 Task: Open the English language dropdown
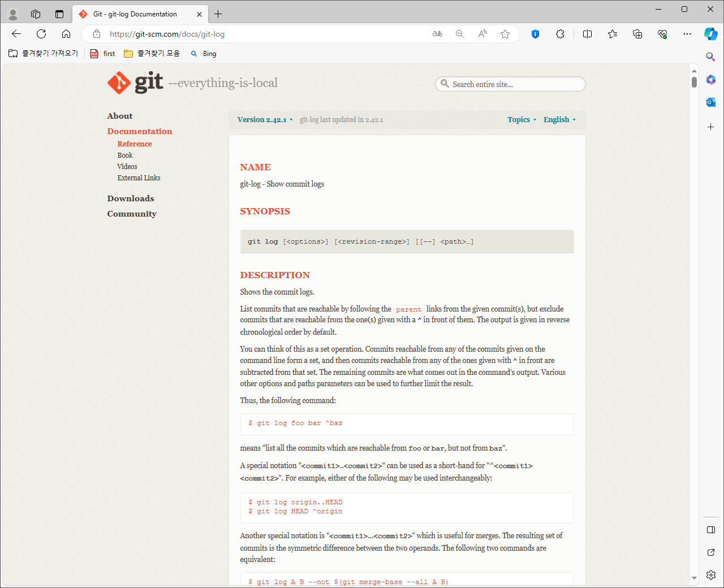click(559, 120)
